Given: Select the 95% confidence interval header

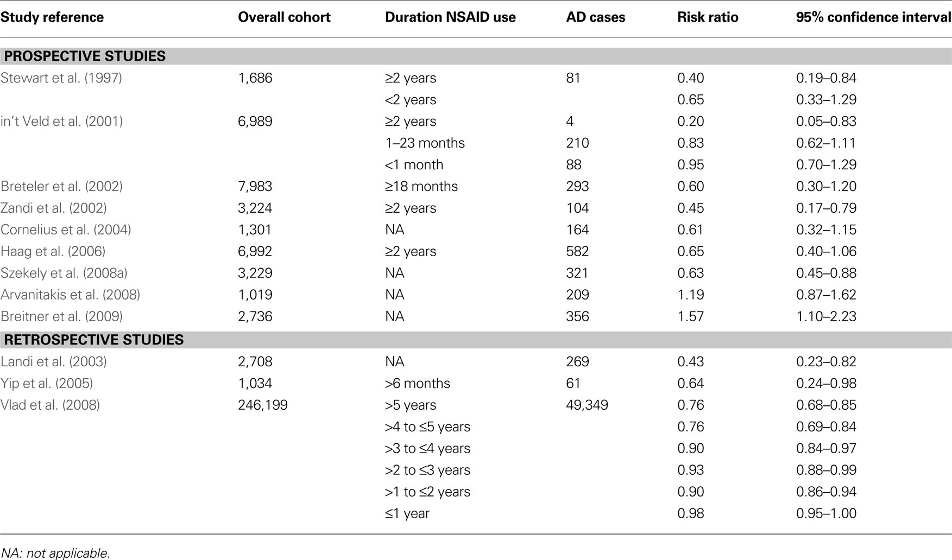Looking at the screenshot, I should (874, 17).
